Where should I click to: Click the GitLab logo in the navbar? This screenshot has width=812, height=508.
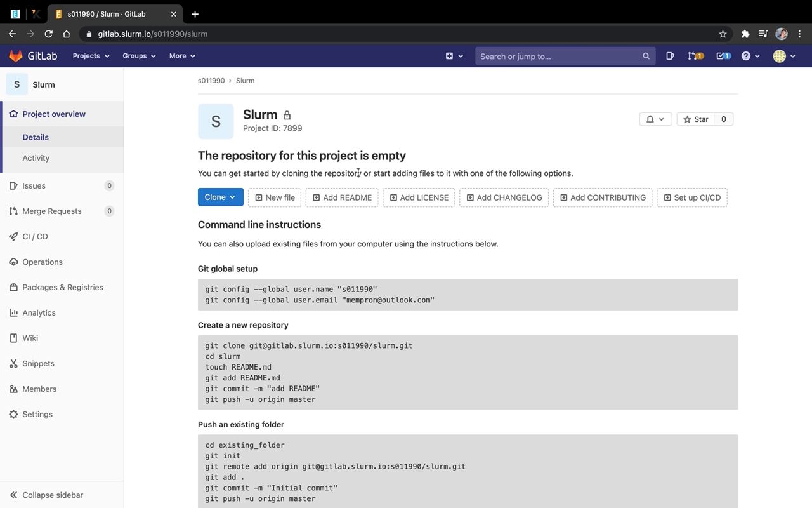(x=33, y=56)
